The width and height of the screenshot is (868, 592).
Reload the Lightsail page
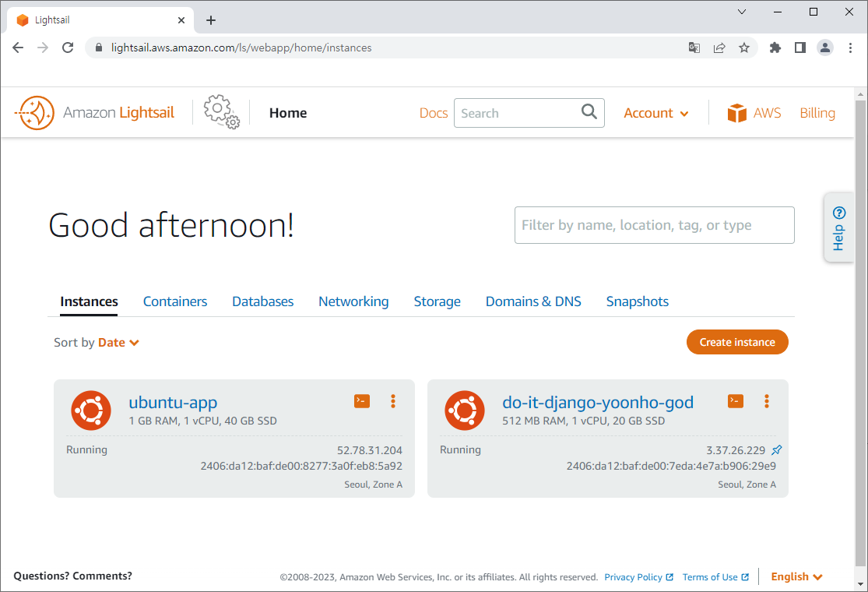(68, 48)
